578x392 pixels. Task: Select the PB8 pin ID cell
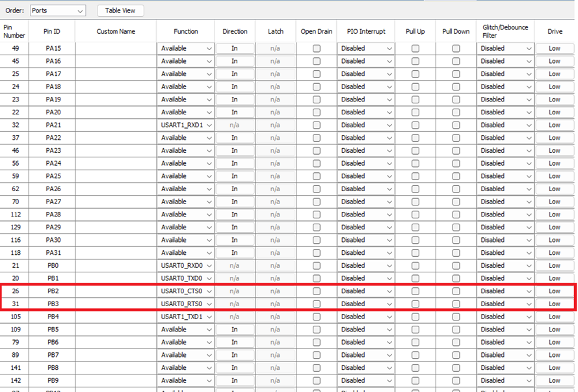[53, 368]
